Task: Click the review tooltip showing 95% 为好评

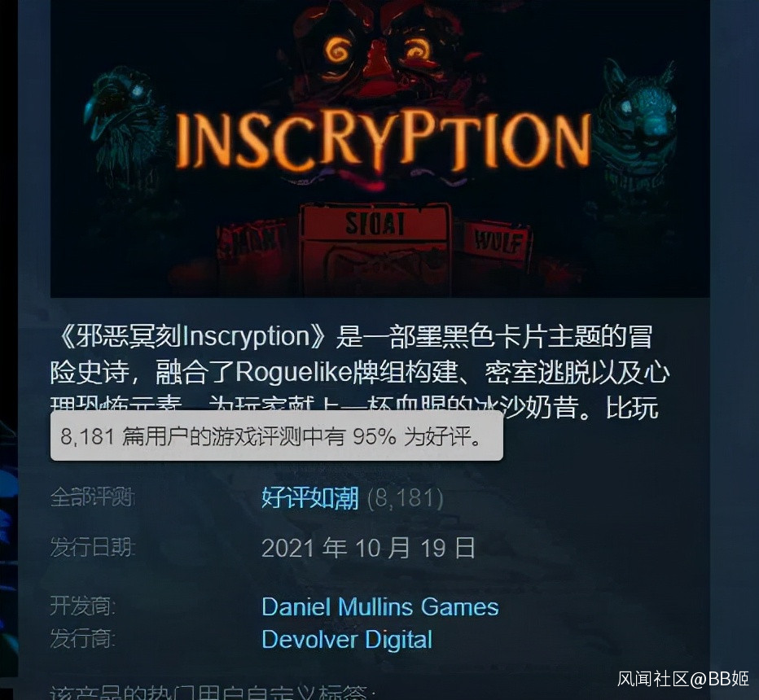Action: pyautogui.click(x=276, y=435)
